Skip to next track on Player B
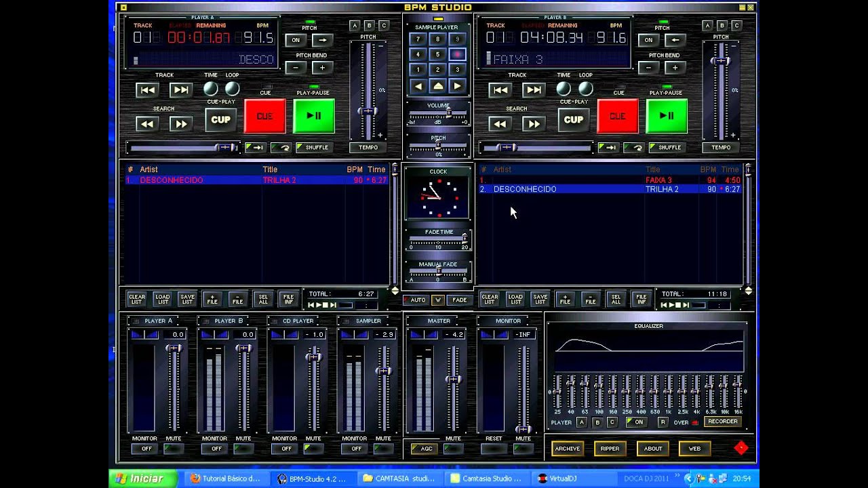 click(x=533, y=89)
